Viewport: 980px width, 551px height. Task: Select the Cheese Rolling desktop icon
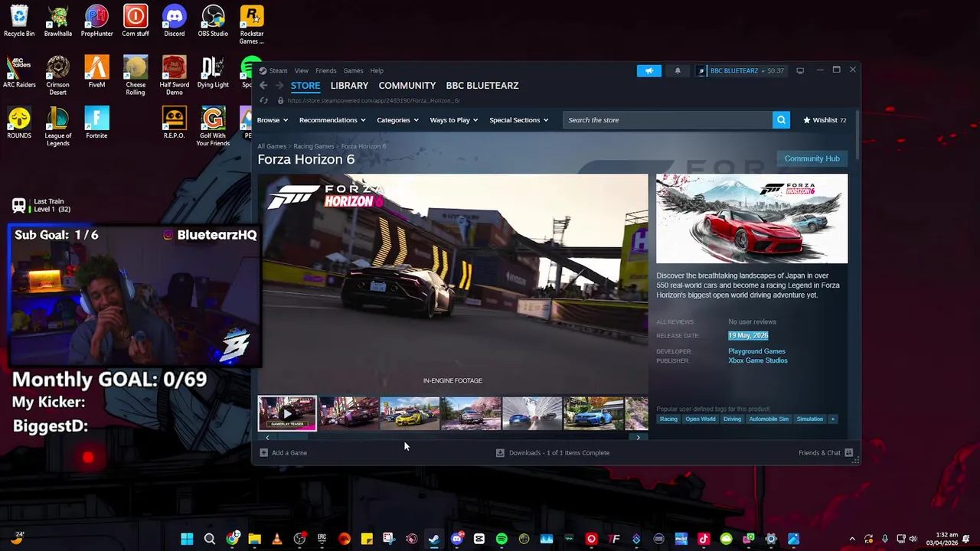[136, 75]
